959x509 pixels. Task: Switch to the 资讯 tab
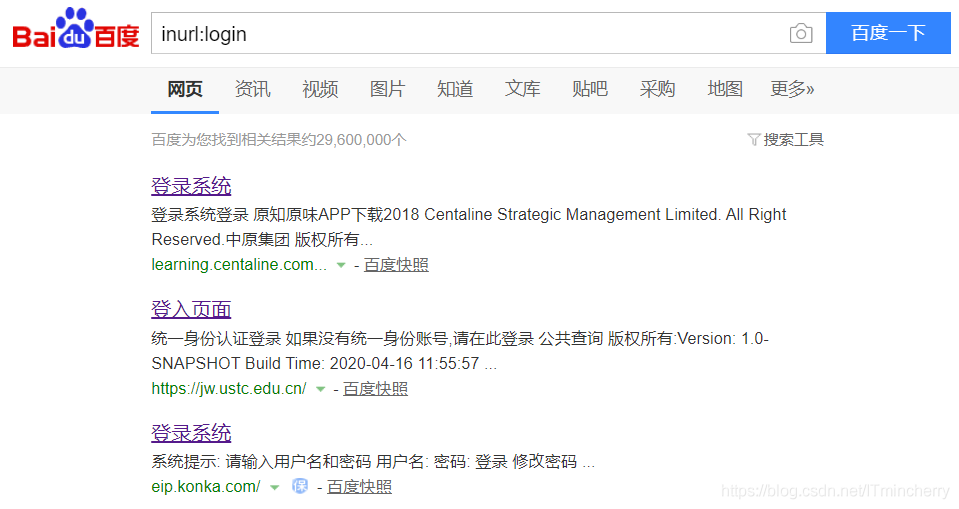(253, 89)
